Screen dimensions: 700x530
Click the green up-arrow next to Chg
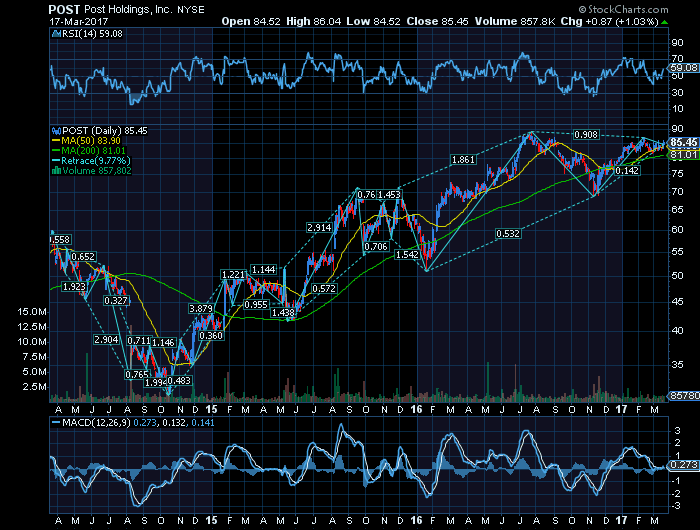click(665, 21)
